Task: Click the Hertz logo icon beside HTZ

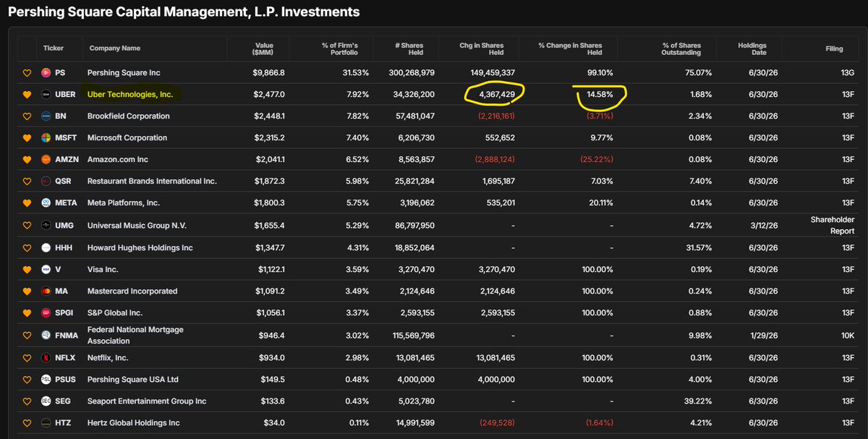Action: point(47,423)
